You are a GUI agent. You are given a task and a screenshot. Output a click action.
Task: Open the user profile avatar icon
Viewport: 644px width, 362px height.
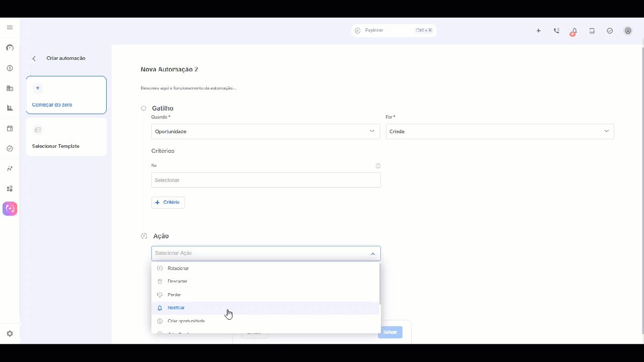[x=628, y=31]
